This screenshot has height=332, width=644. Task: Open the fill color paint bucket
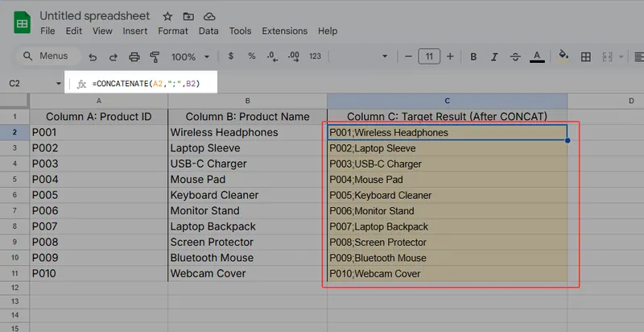[563, 56]
